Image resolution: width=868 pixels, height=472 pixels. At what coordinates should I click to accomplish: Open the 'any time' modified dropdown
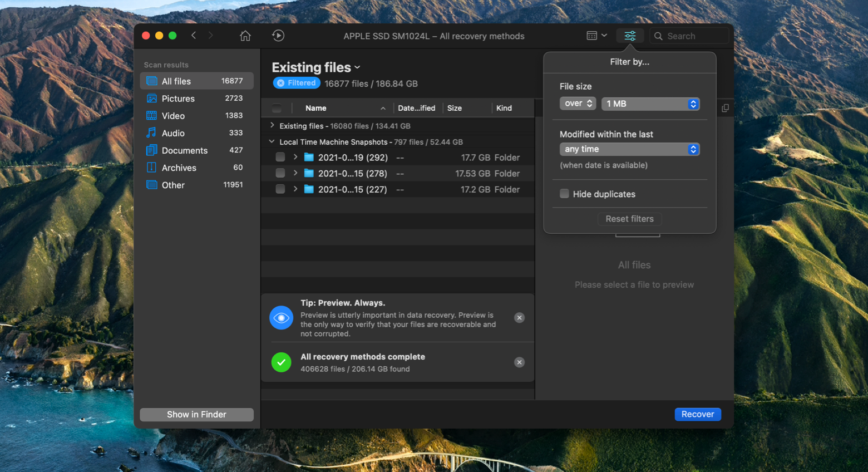(x=629, y=149)
